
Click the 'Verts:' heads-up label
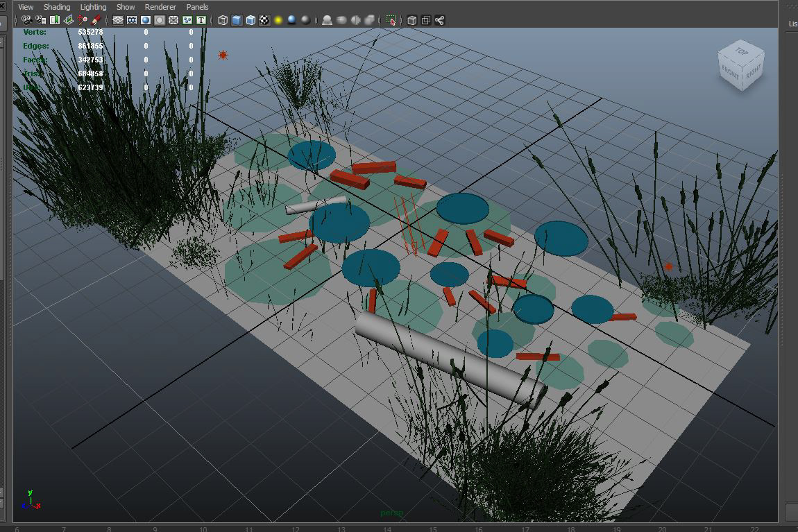coord(35,32)
